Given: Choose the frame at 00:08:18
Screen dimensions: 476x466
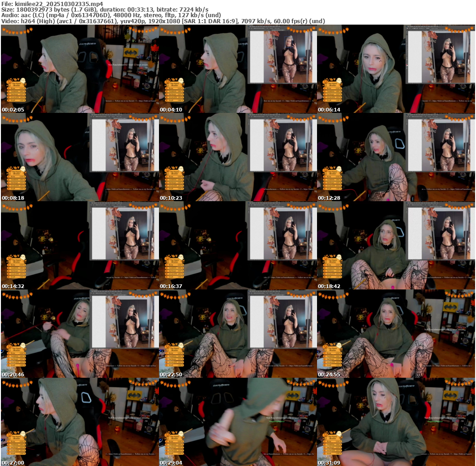Looking at the screenshot, I should pyautogui.click(x=79, y=157).
